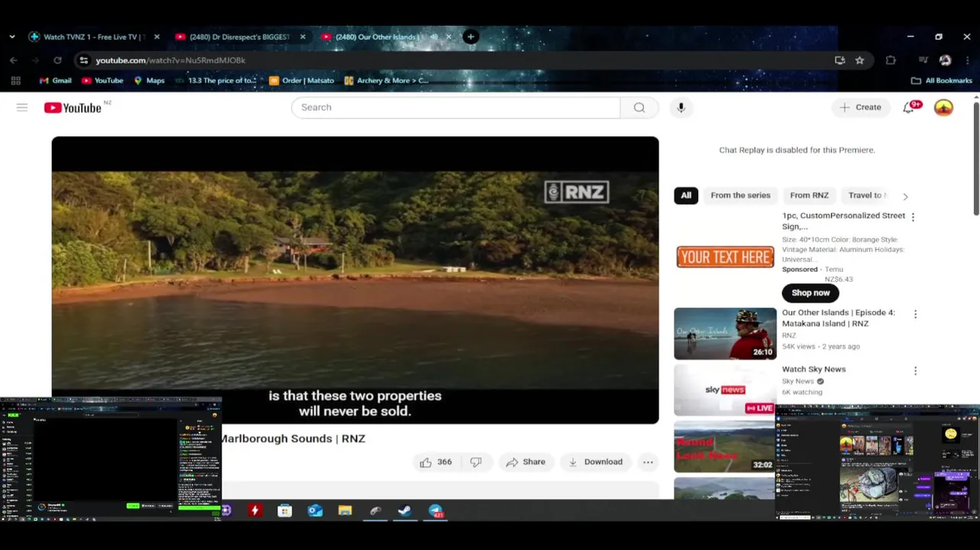The width and height of the screenshot is (980, 550).
Task: Open Outlook from the taskbar
Action: (x=315, y=511)
